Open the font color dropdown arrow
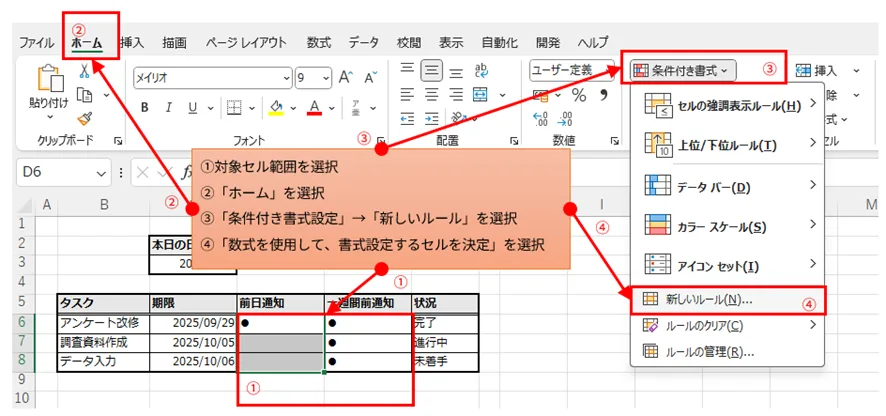The image size is (886, 416). click(332, 108)
